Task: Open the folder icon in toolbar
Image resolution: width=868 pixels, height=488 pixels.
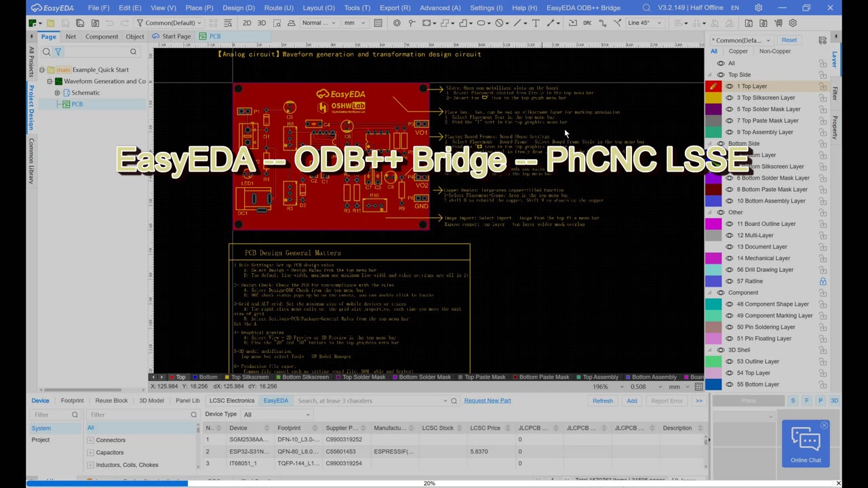Action: point(50,23)
